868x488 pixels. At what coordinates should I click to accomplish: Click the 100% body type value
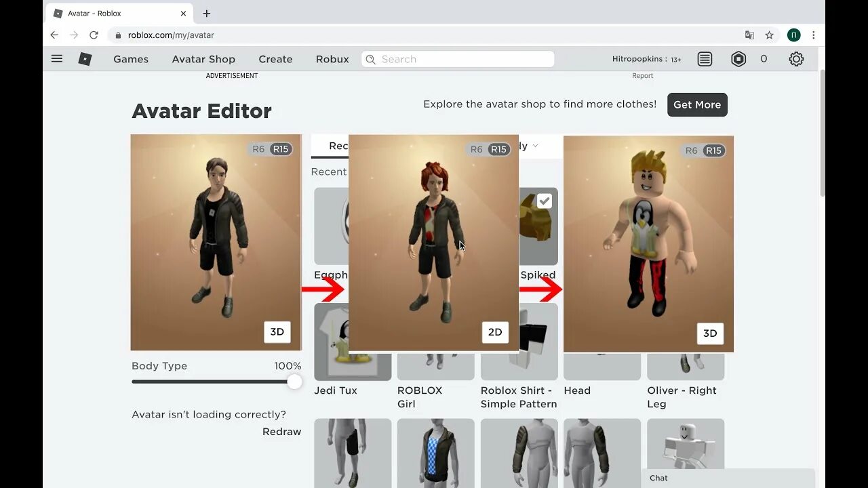(x=288, y=366)
